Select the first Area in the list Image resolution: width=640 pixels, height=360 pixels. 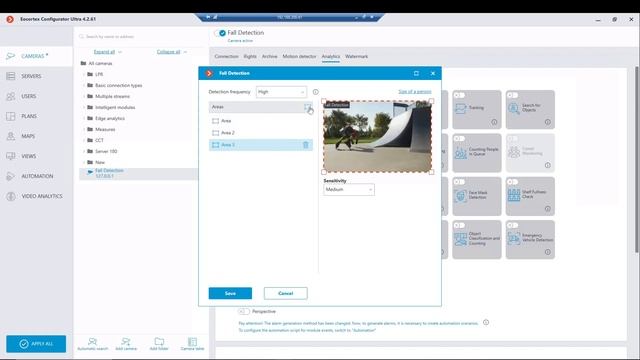(261, 121)
